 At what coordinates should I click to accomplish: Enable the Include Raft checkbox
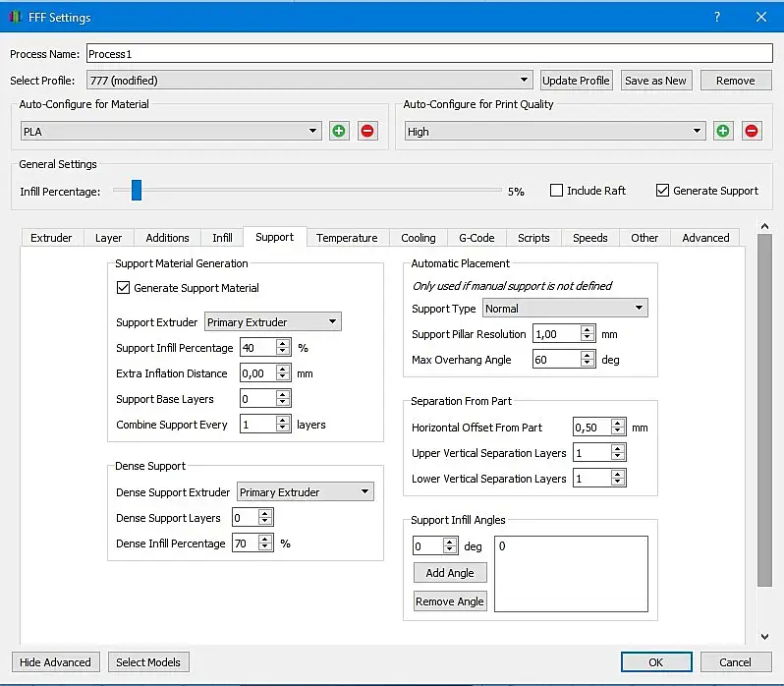tap(557, 191)
